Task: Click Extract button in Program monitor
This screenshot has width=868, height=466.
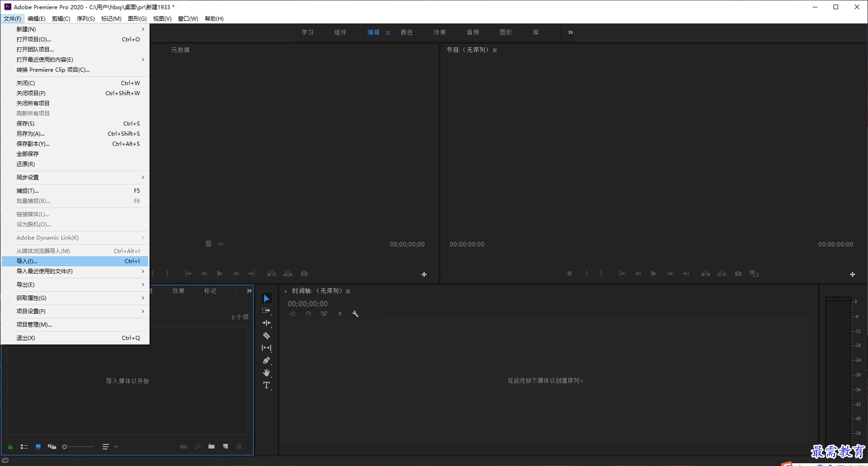Action: (722, 274)
